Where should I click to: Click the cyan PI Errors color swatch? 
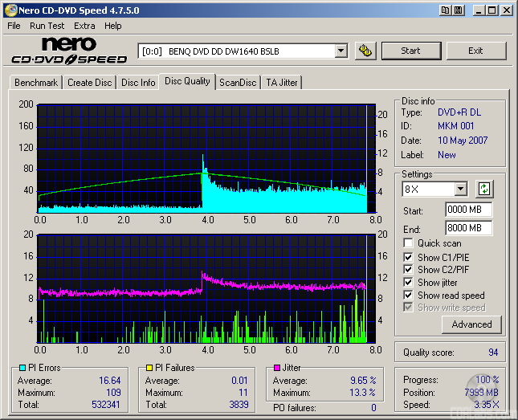[22, 368]
